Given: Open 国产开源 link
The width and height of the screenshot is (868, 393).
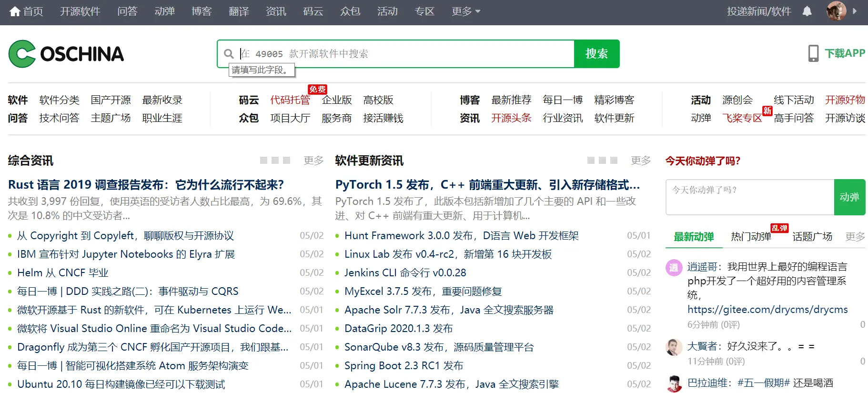Looking at the screenshot, I should click(x=111, y=100).
